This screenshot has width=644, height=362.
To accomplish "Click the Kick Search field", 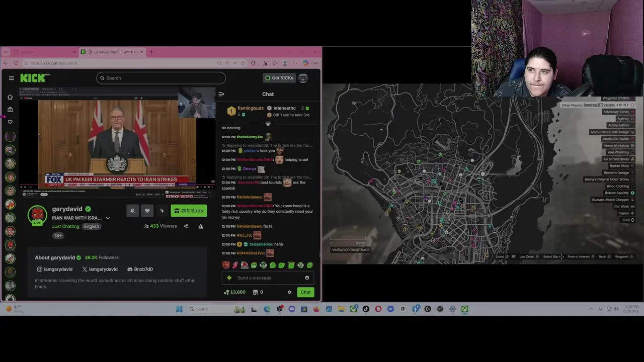I will [161, 78].
